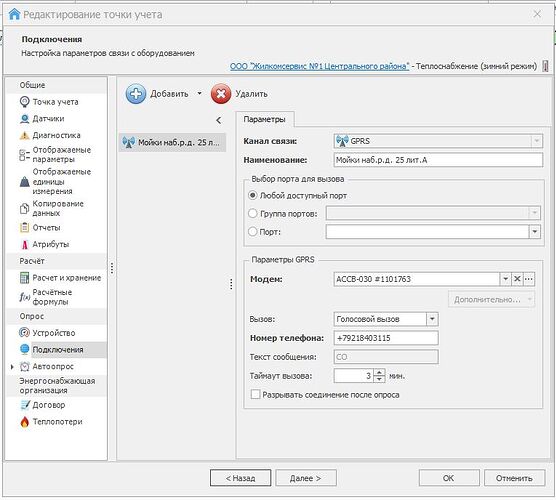Click the Далее button

[x=306, y=478]
